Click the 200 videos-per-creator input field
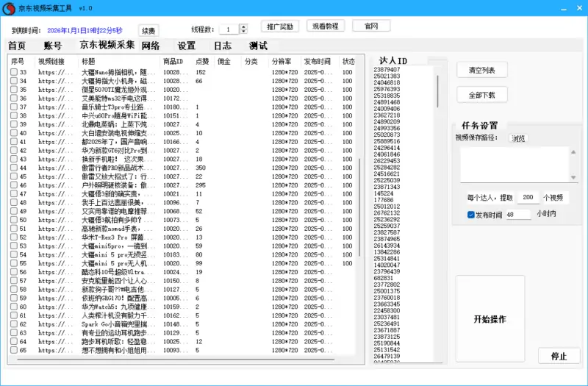This screenshot has height=386, width=588. [x=528, y=197]
